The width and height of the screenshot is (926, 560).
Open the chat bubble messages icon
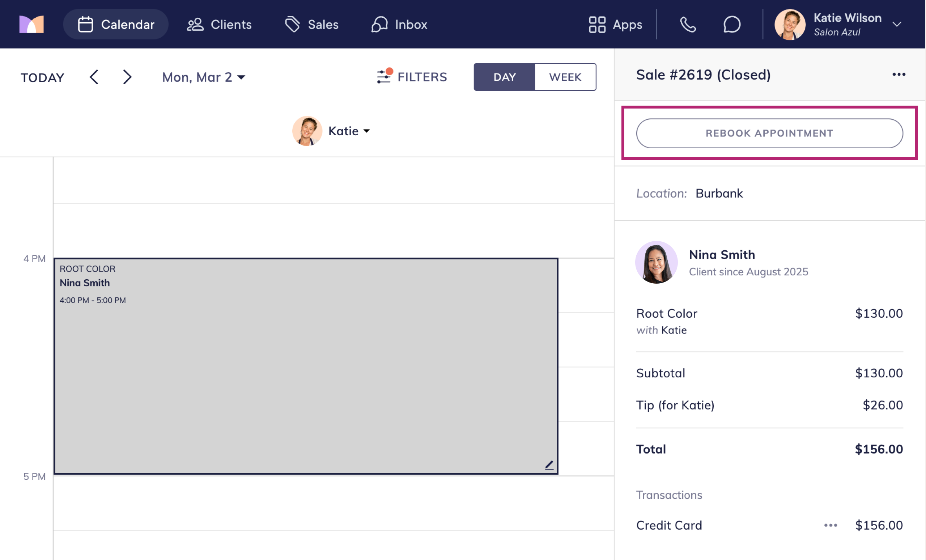[x=731, y=25]
